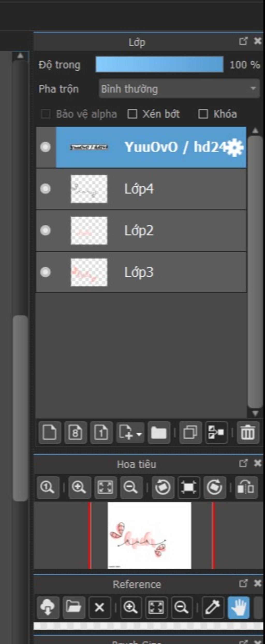Add a new 1-bit layer
Viewport: 265px width, 644px height.
pos(101,432)
